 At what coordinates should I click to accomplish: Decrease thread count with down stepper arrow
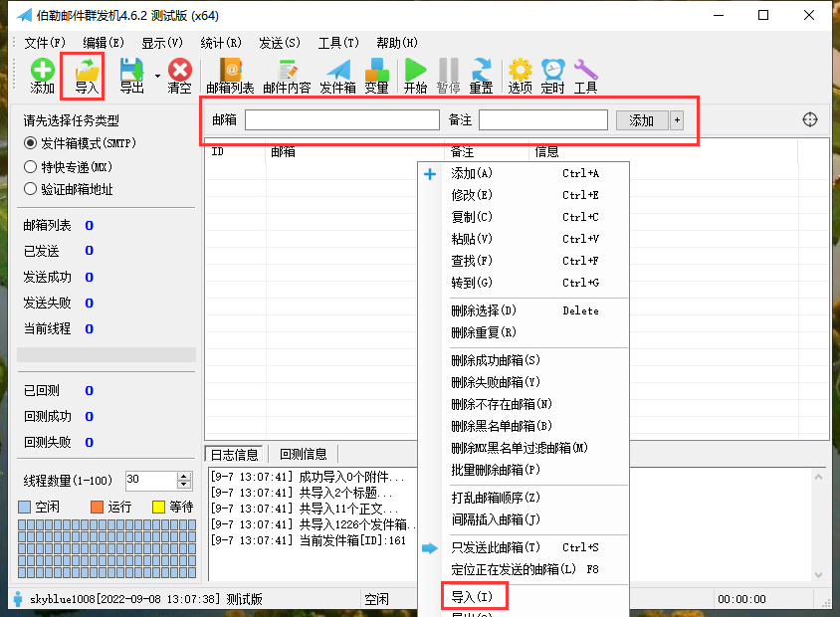point(184,485)
